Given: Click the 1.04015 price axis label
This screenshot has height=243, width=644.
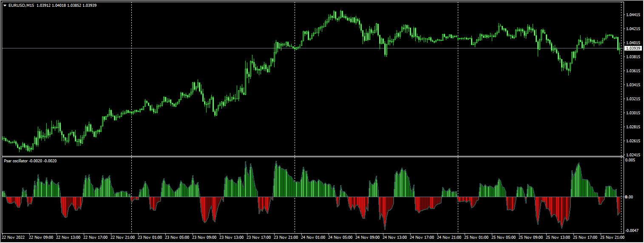Looking at the screenshot, I should pyautogui.click(x=633, y=43).
